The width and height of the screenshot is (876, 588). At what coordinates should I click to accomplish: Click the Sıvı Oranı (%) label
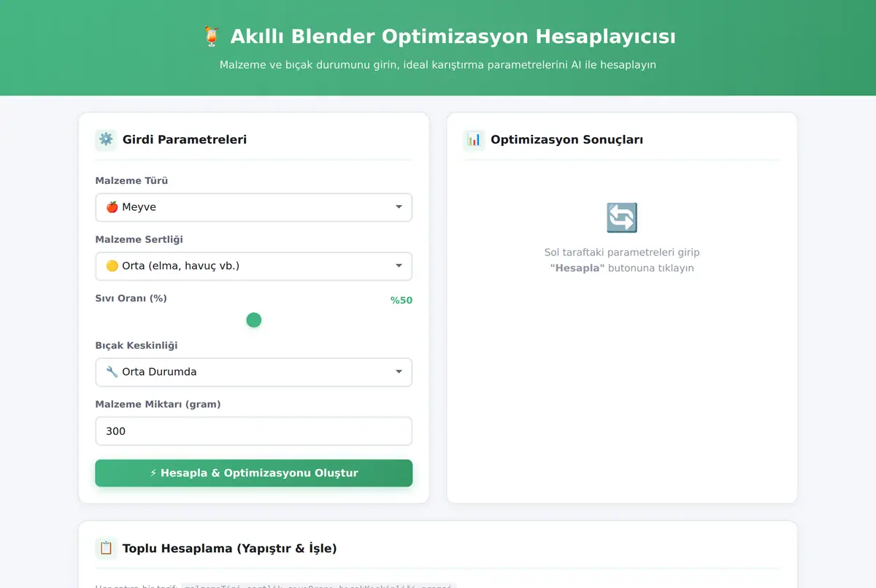click(131, 298)
